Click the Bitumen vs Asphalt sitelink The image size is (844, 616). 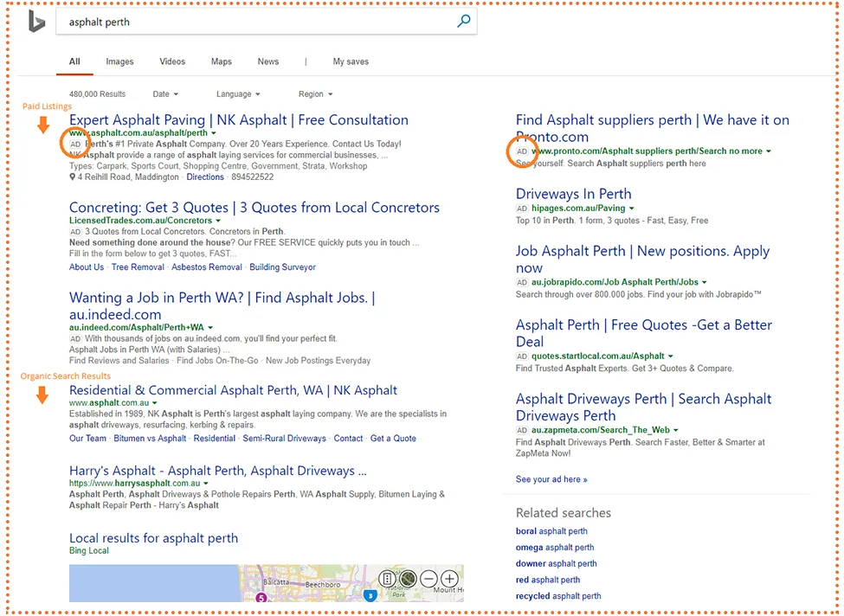pyautogui.click(x=150, y=439)
